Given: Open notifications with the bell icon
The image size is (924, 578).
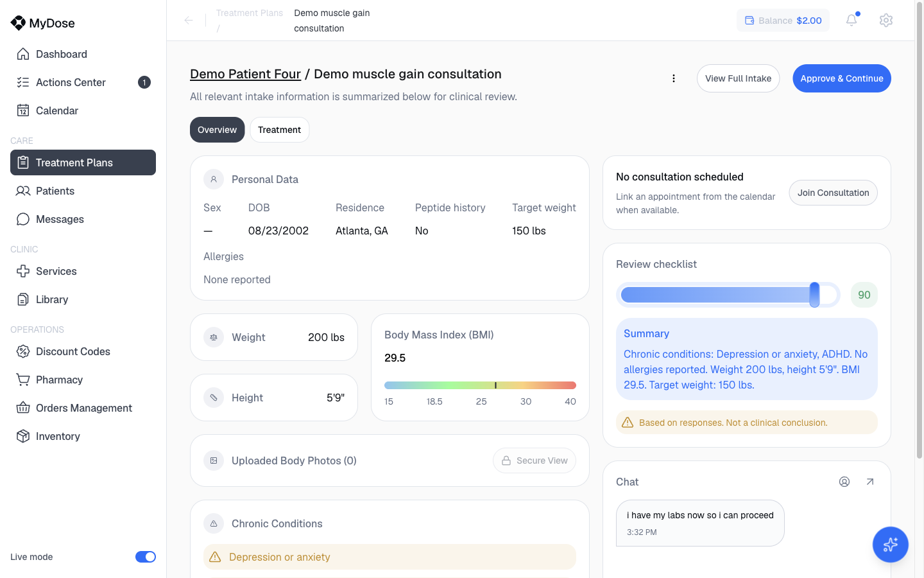Looking at the screenshot, I should point(851,21).
